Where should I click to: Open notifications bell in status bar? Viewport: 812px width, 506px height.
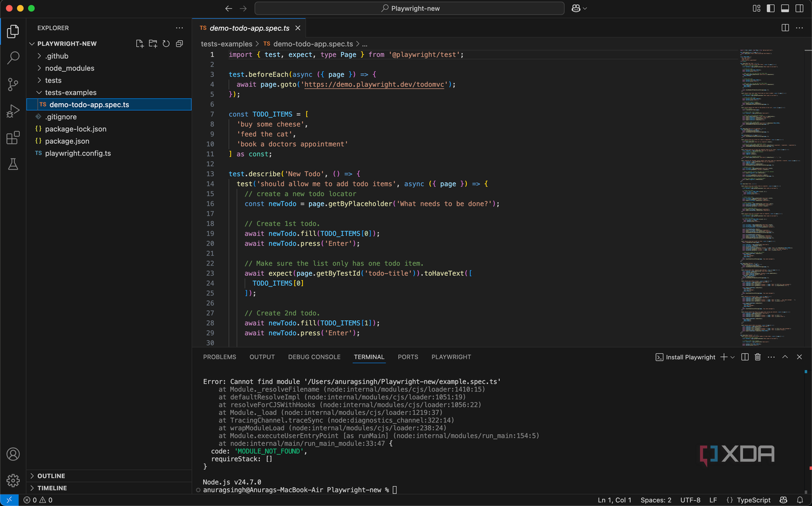coord(800,500)
